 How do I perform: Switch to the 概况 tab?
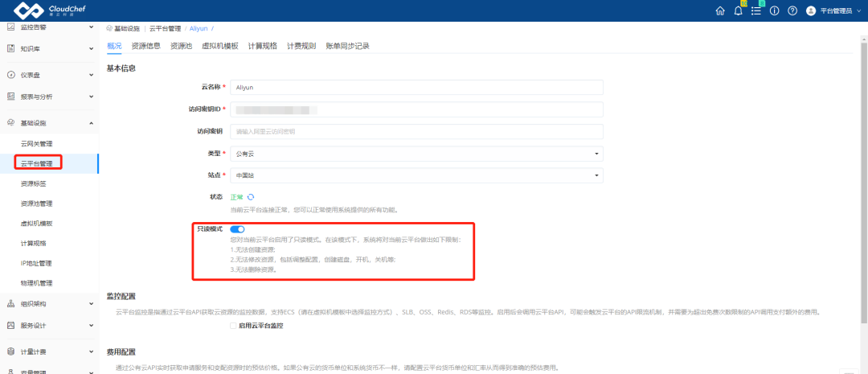pyautogui.click(x=114, y=46)
